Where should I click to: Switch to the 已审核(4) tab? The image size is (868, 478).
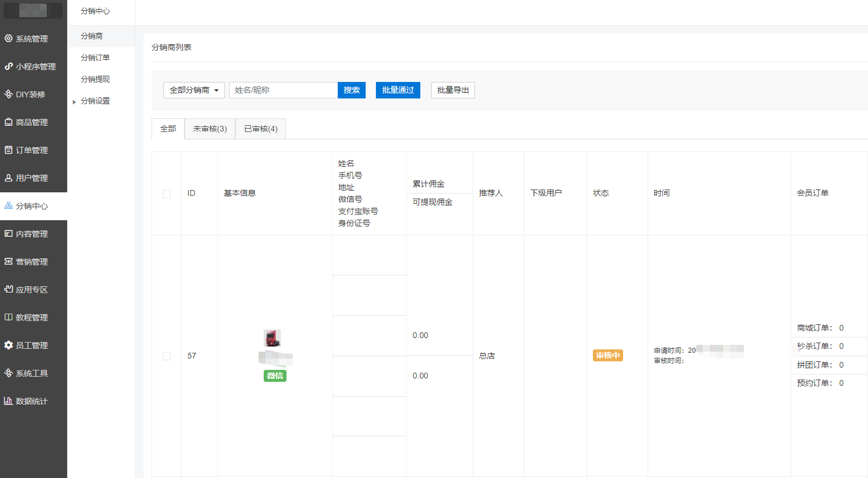point(260,129)
